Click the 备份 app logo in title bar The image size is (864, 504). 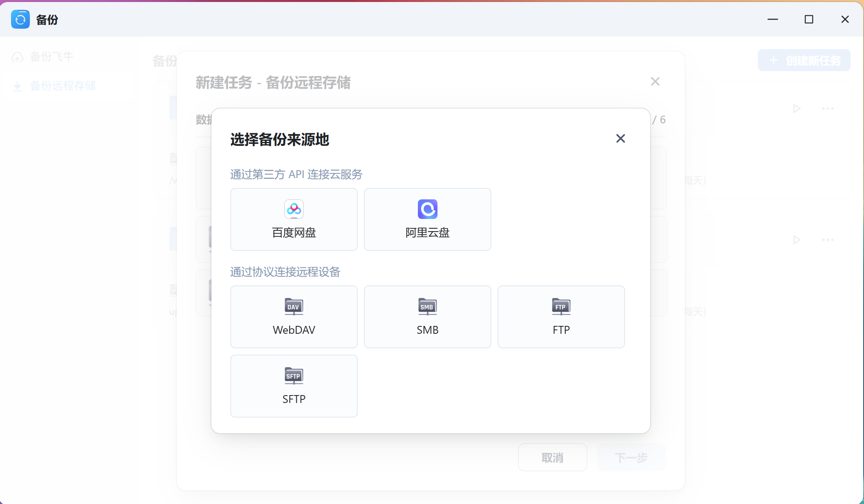pyautogui.click(x=20, y=19)
